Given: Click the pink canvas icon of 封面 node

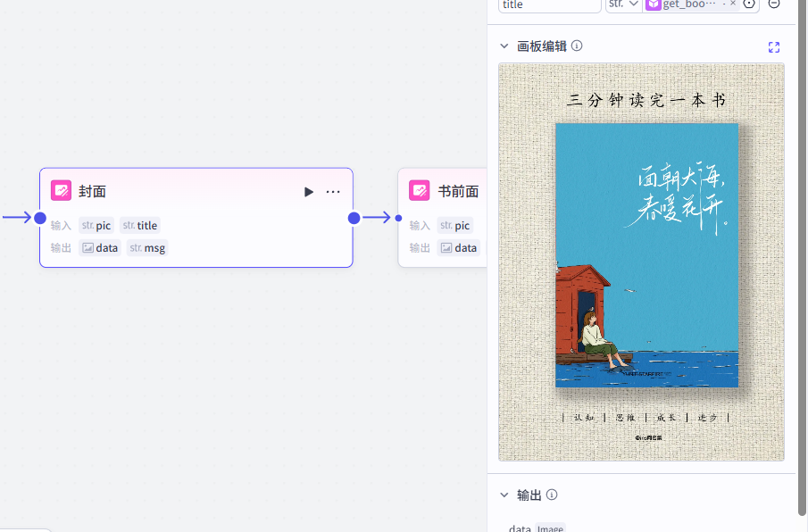Looking at the screenshot, I should [61, 190].
